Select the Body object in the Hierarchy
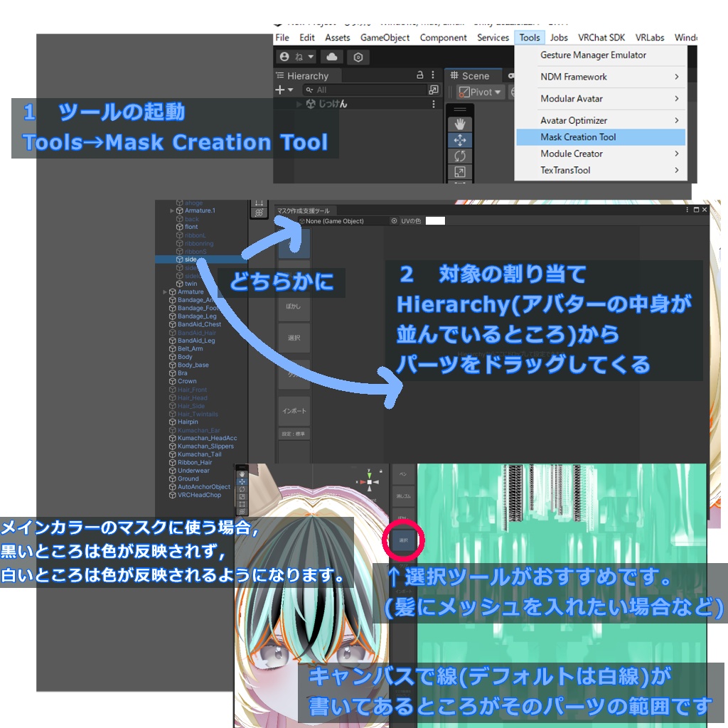 click(x=186, y=356)
